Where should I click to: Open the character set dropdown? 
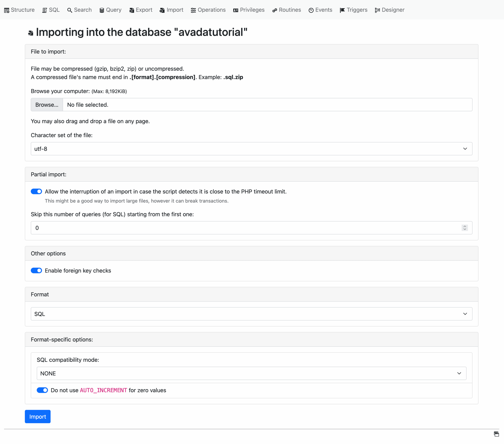(465, 149)
